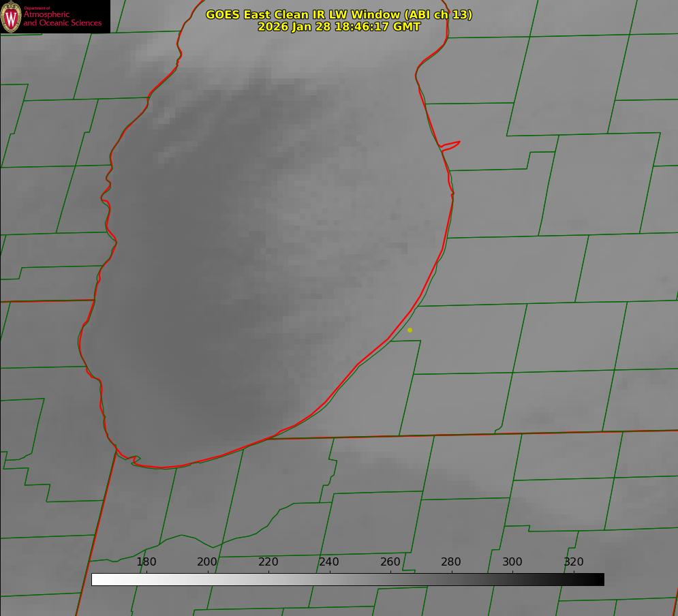Screen dimensions: 678x616
Task: Click the 200 tick label on the colorbar
Action: (x=207, y=561)
